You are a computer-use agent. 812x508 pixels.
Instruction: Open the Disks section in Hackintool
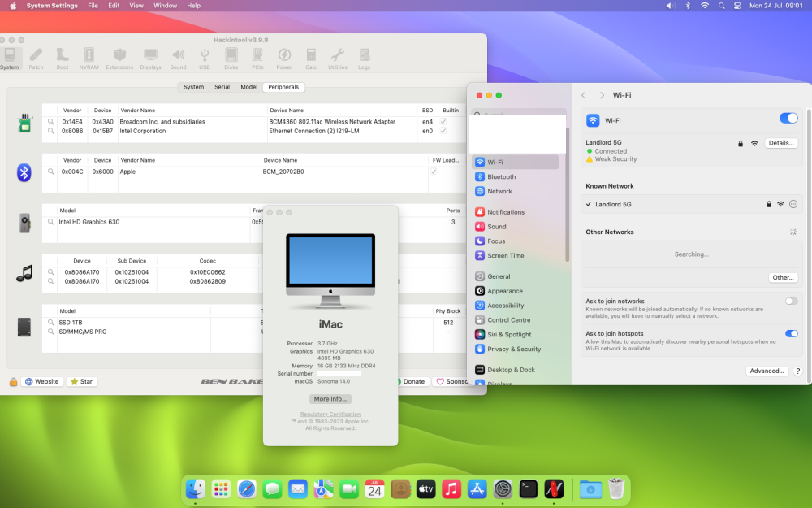(x=231, y=59)
